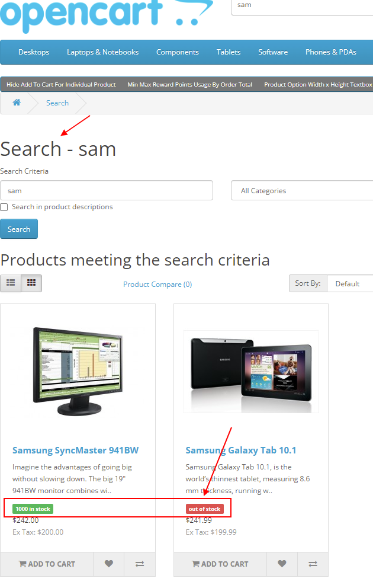Open Samsung Galaxy Tab image
This screenshot has height=588, width=373.
(x=251, y=371)
